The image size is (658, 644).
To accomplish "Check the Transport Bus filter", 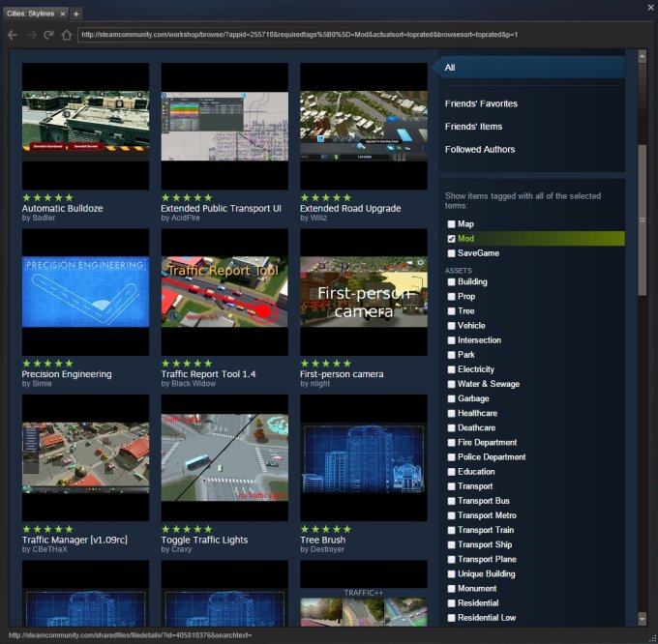I will click(451, 501).
